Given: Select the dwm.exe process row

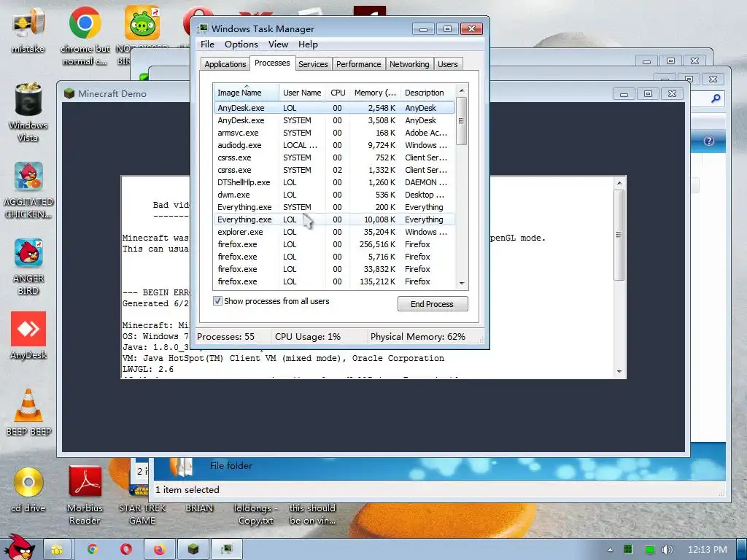Looking at the screenshot, I should click(334, 195).
